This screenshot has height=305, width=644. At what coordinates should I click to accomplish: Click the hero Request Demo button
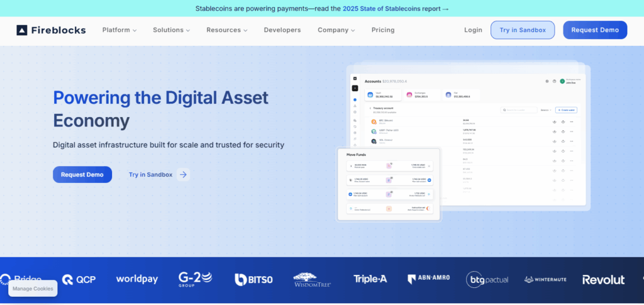[x=82, y=174]
